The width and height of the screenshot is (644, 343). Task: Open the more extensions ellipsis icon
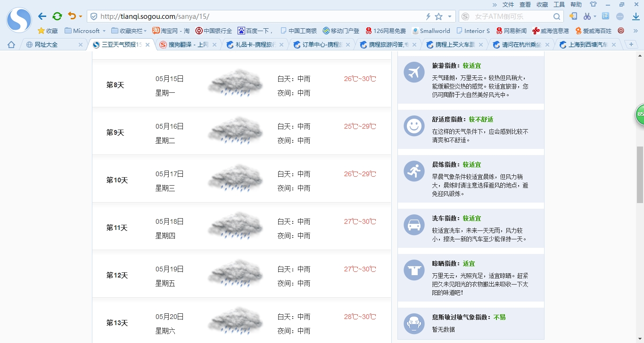(620, 16)
